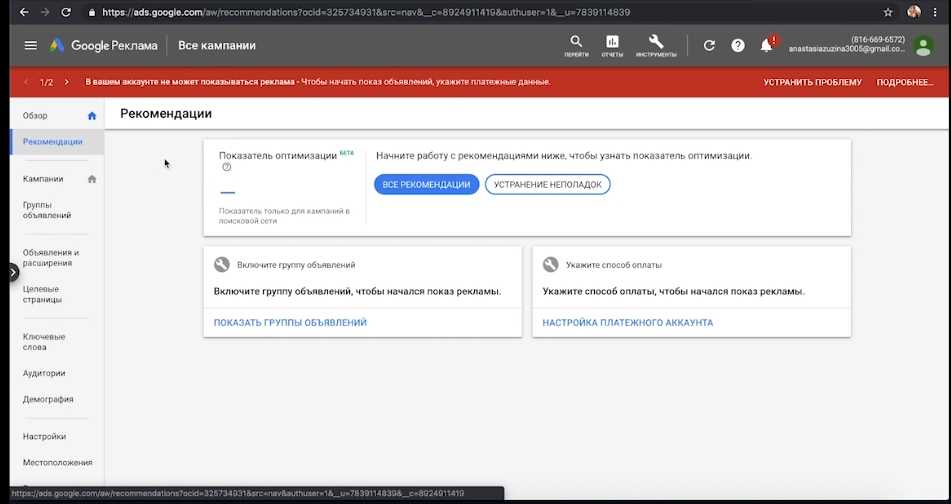This screenshot has width=951, height=504.
Task: Open the notifications bell icon
Action: pos(767,45)
